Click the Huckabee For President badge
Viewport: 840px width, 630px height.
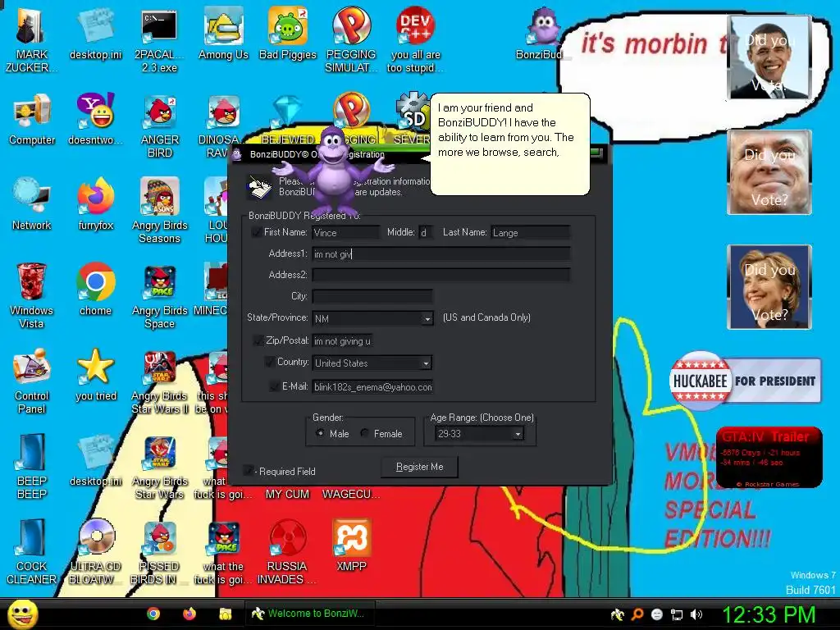click(745, 381)
